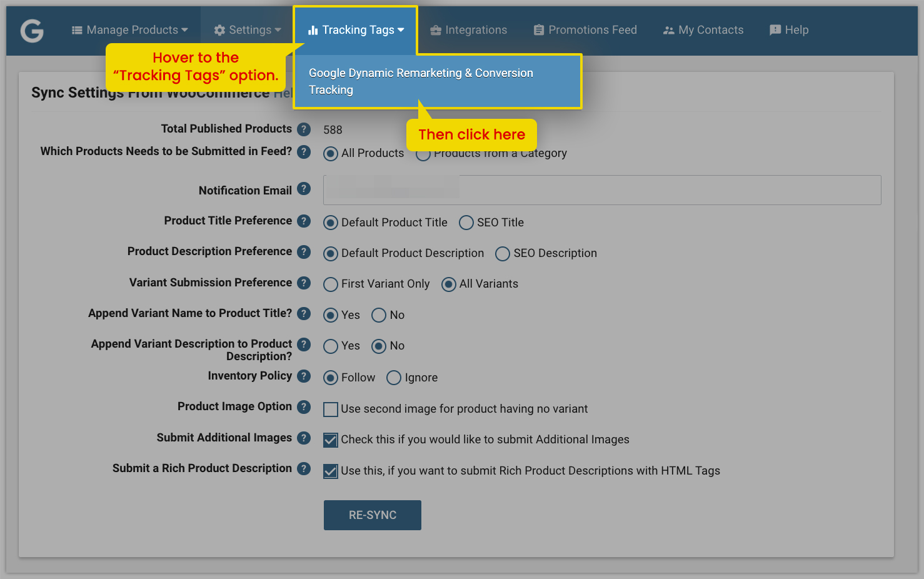Image resolution: width=924 pixels, height=579 pixels.
Task: Select First Variant Only radio button
Action: (x=331, y=284)
